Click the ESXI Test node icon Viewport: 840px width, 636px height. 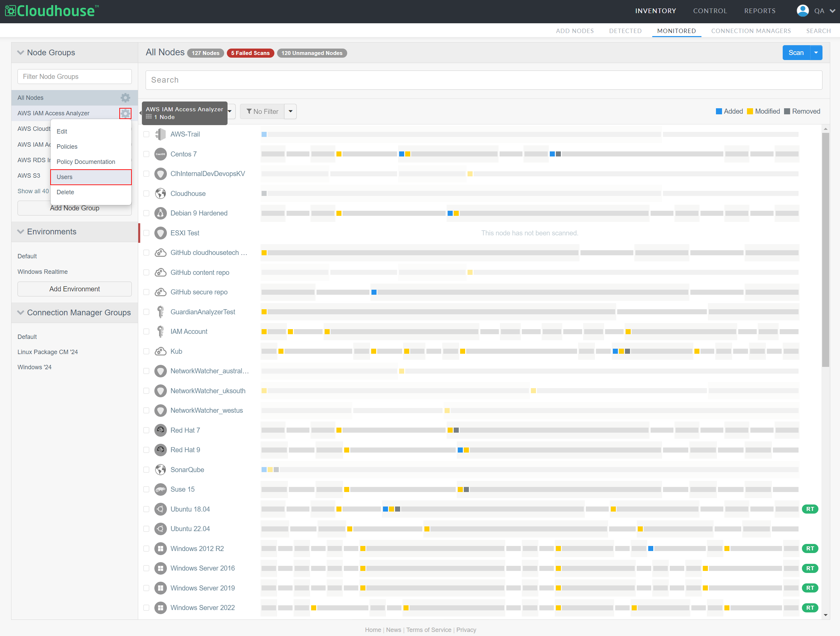pyautogui.click(x=161, y=233)
